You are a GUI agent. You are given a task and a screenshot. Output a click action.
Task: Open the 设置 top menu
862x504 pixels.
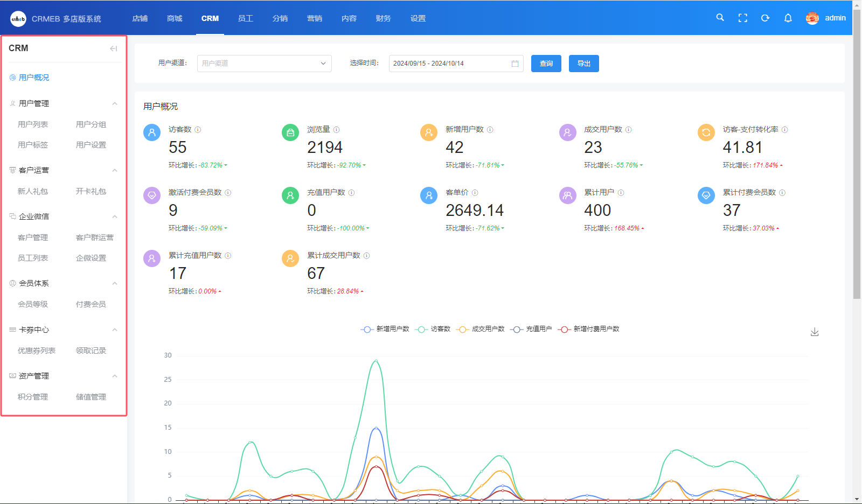[418, 18]
